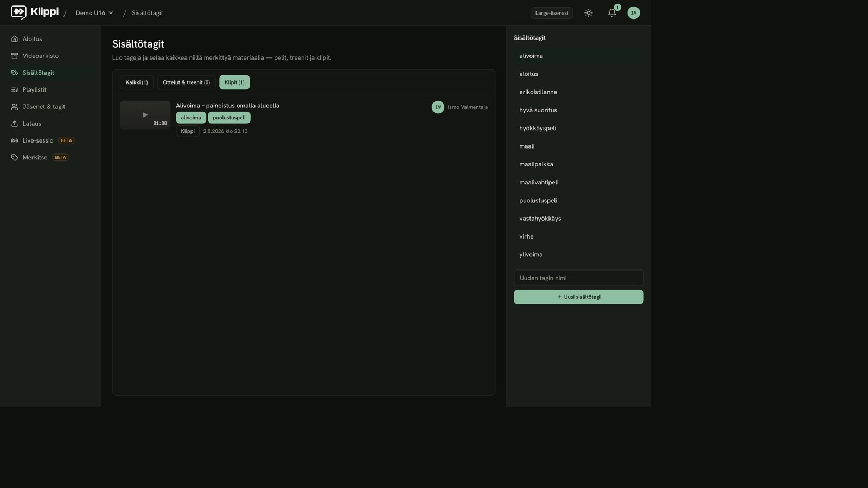The height and width of the screenshot is (488, 868).
Task: Select ylivoima in the tag list
Action: point(579,255)
